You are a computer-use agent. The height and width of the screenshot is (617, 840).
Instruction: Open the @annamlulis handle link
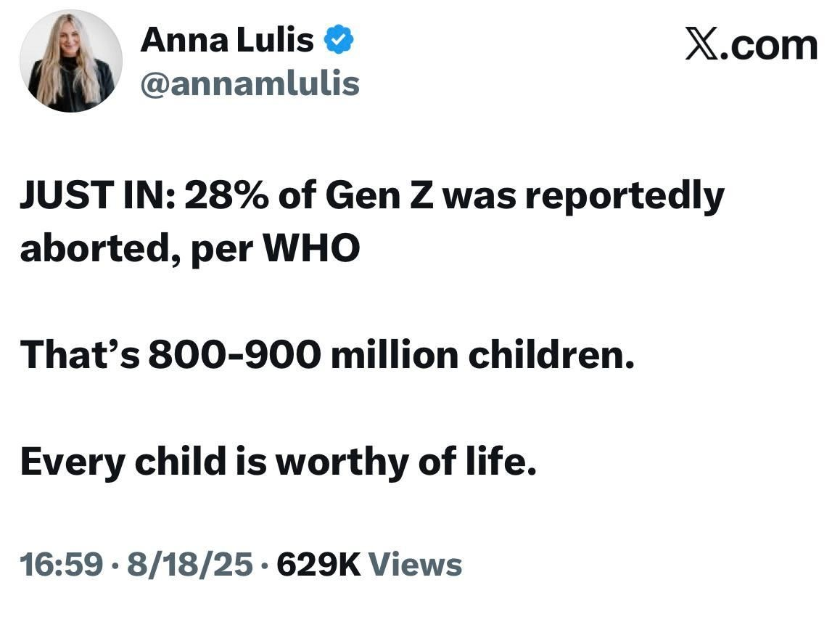249,83
